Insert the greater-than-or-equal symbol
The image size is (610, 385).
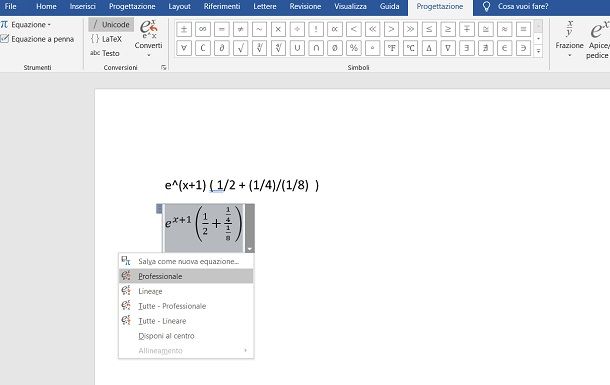[448, 29]
